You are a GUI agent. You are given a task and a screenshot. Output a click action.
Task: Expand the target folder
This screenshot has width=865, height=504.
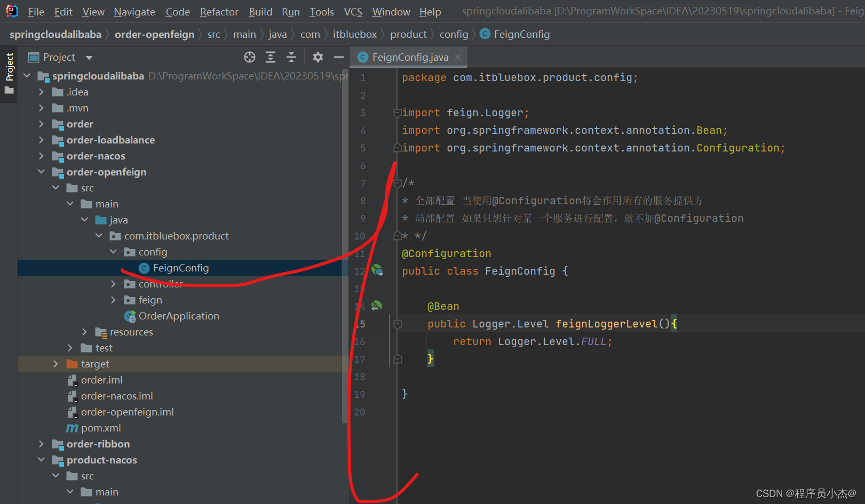coord(55,364)
